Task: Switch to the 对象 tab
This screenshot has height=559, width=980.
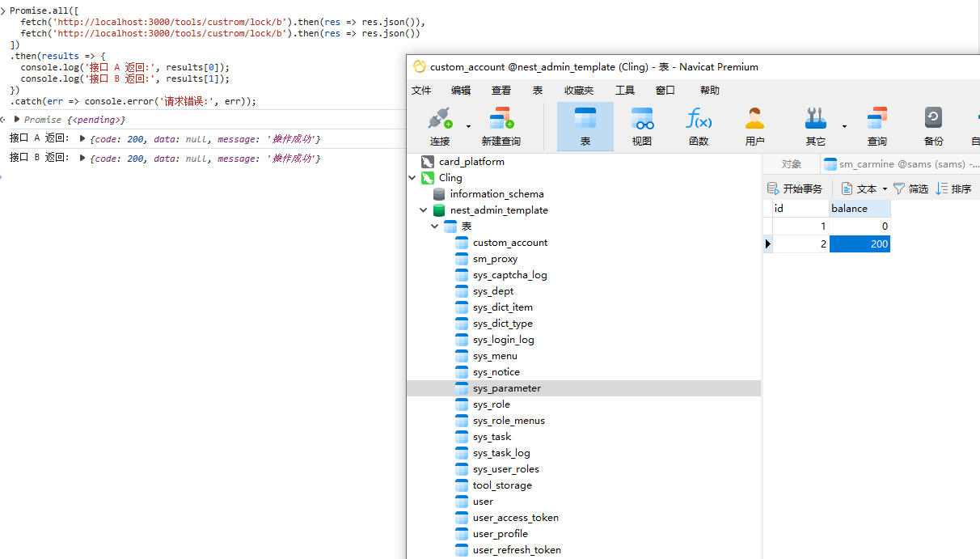Action: (792, 164)
